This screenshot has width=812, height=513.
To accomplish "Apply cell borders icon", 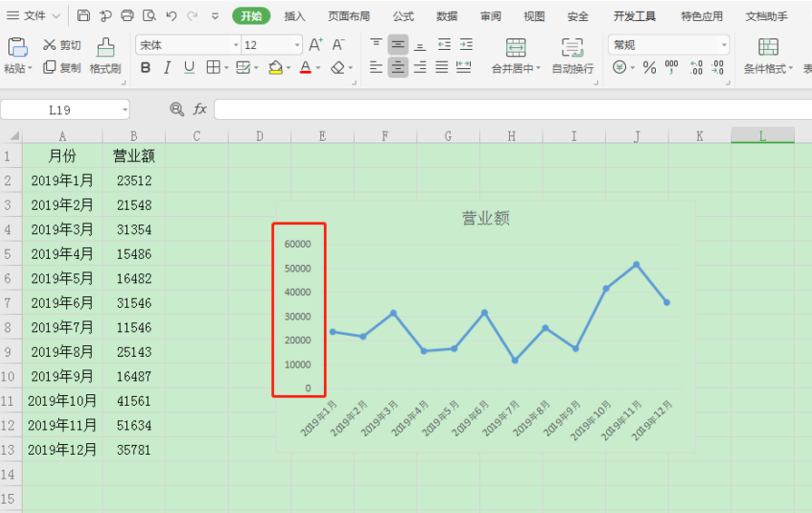I will 213,67.
